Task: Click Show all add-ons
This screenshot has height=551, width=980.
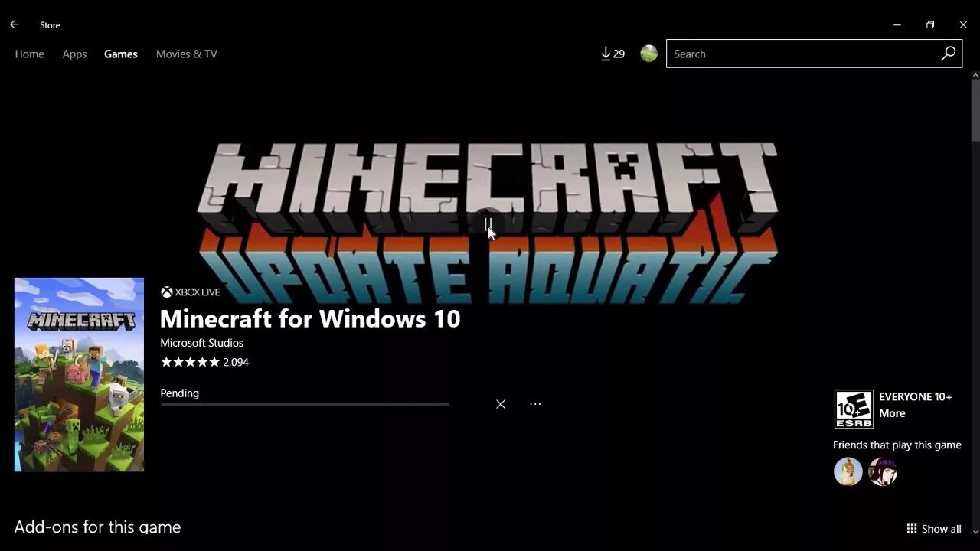Action: click(x=934, y=529)
